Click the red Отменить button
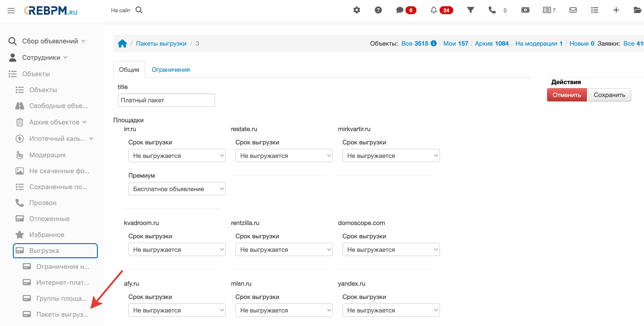644x326 pixels. (567, 95)
